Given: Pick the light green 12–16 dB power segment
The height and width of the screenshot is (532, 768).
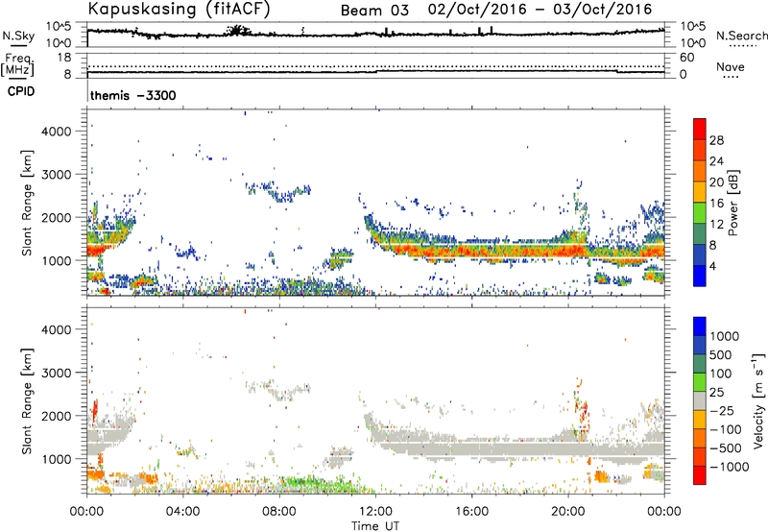Looking at the screenshot, I should pyautogui.click(x=700, y=213).
